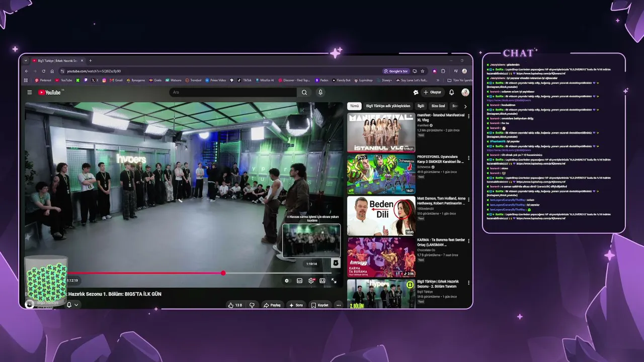
Task: Close the Big5 Türkiye browser tab
Action: (x=82, y=61)
